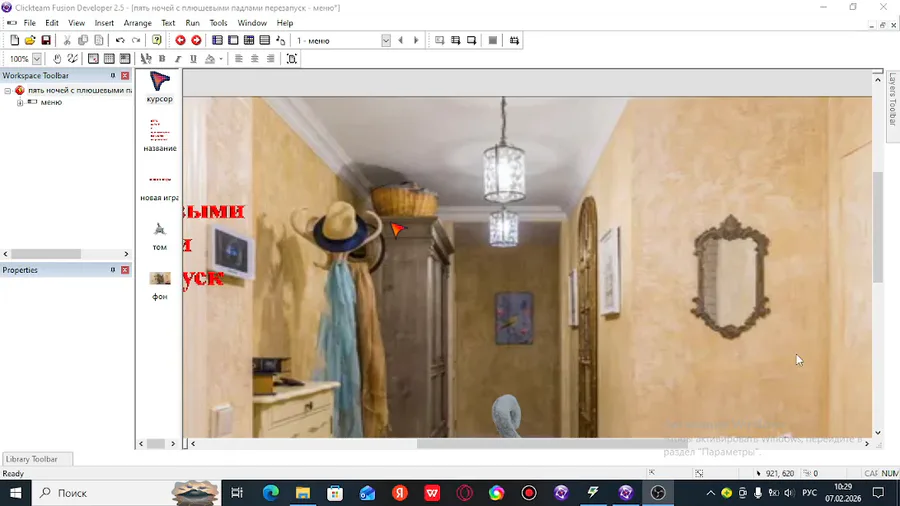Open the Frame Editor icon
Screen dimensions: 900x506
[x=233, y=40]
